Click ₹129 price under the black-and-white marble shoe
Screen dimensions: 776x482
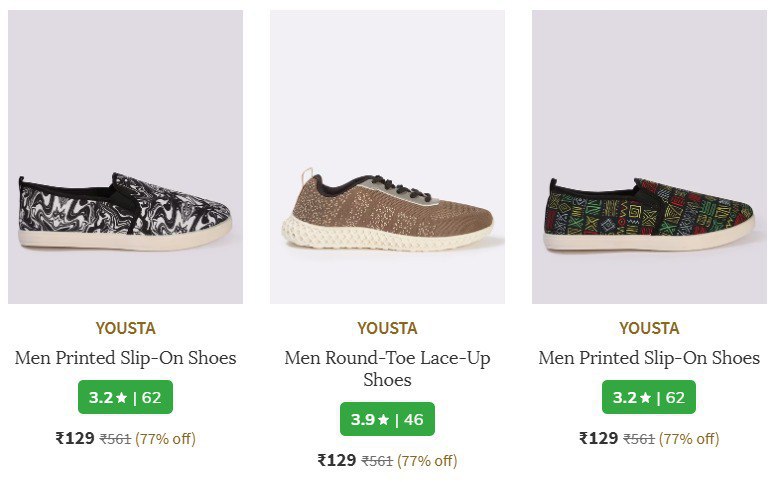(x=75, y=438)
